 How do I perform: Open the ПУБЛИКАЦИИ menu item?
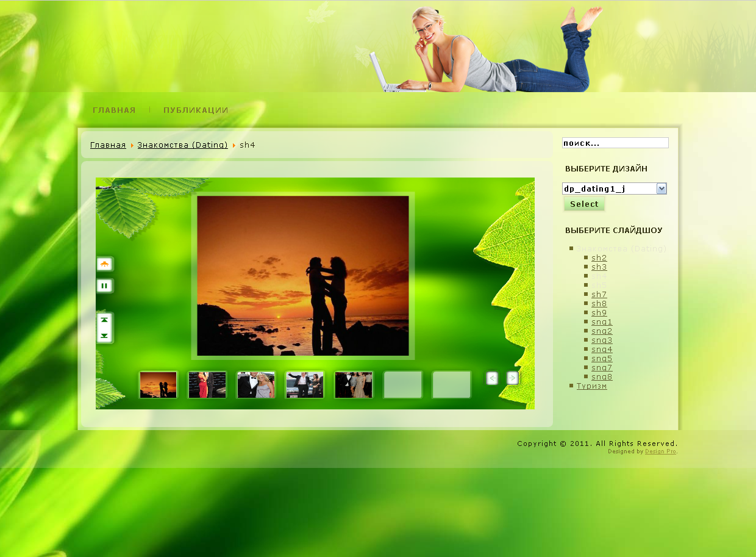tap(196, 110)
